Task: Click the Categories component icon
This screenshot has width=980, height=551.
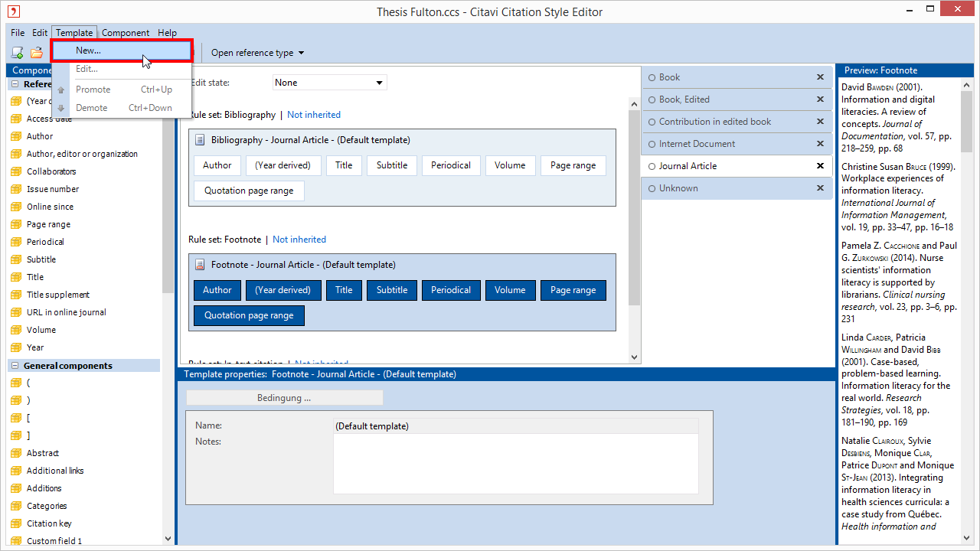Action: pos(16,506)
